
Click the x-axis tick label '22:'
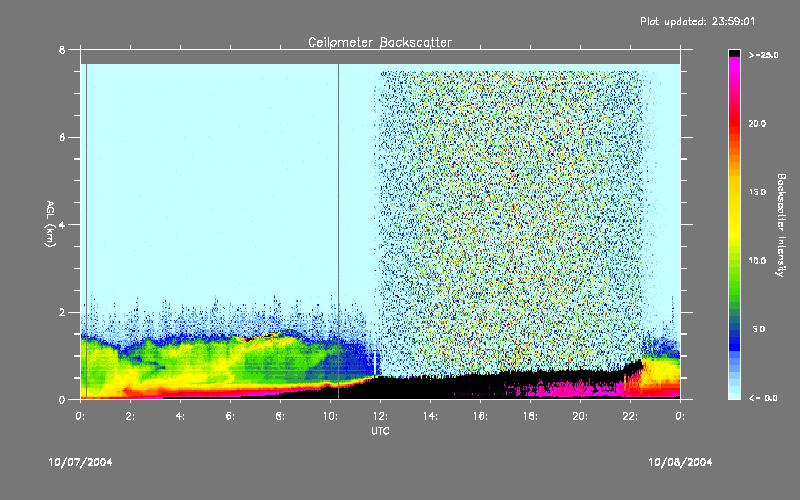pyautogui.click(x=630, y=416)
